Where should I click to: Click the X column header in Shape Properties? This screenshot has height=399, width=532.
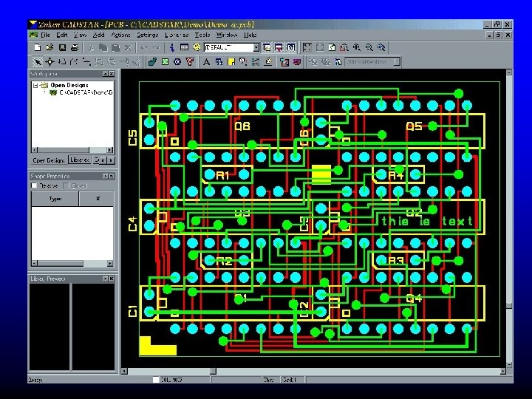pos(97,199)
